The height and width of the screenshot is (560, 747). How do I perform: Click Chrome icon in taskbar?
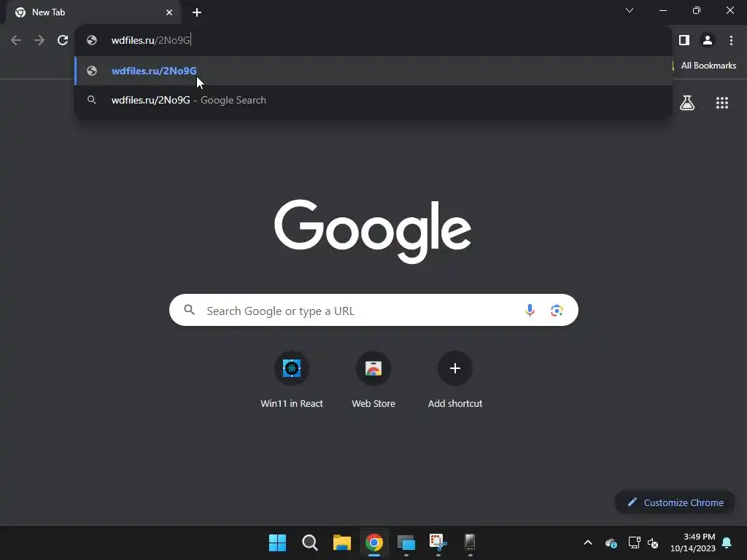(x=374, y=542)
